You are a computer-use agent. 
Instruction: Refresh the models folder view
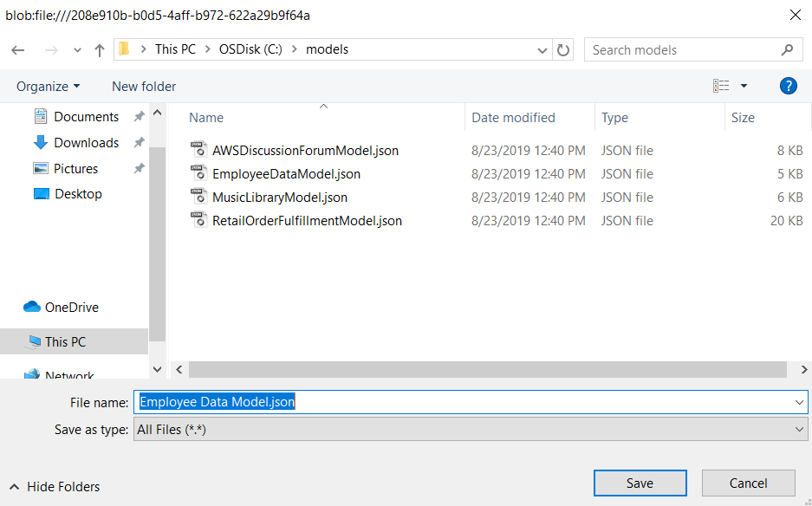coord(563,49)
